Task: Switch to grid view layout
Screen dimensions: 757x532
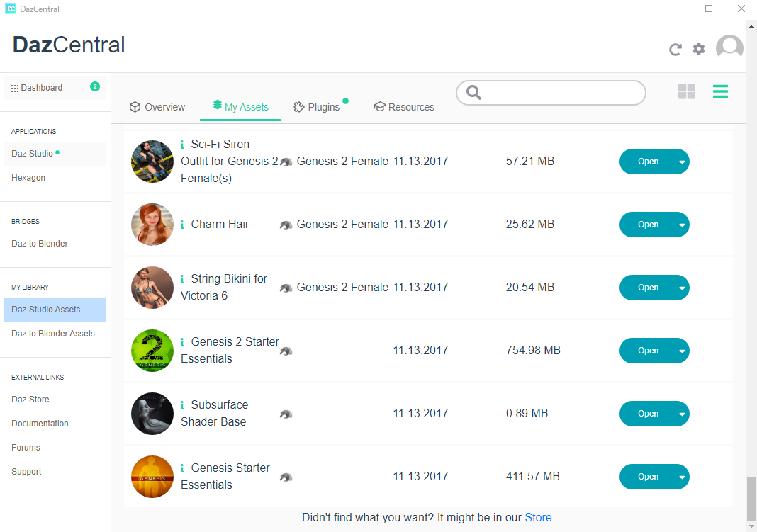Action: (x=687, y=91)
